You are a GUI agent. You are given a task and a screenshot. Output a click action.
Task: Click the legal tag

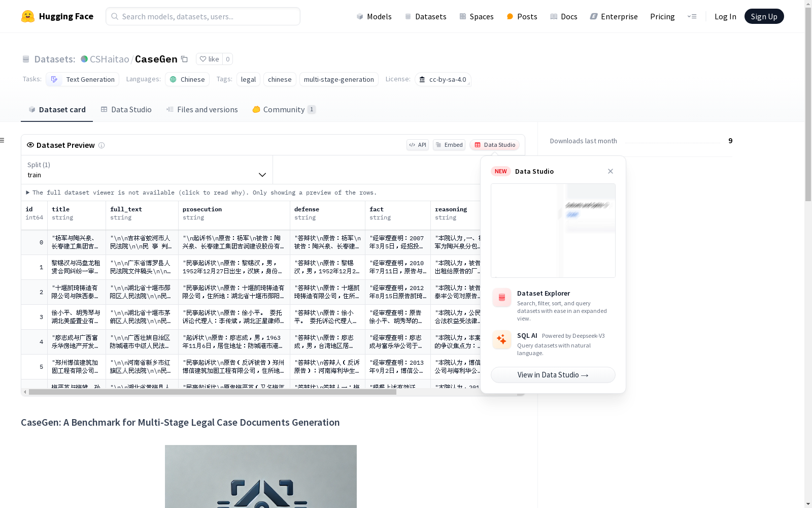(248, 79)
